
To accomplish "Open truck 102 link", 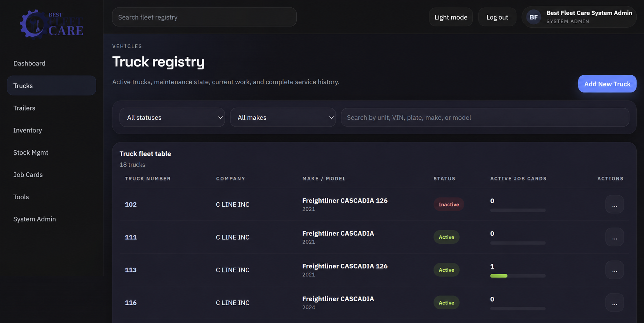I will (131, 204).
